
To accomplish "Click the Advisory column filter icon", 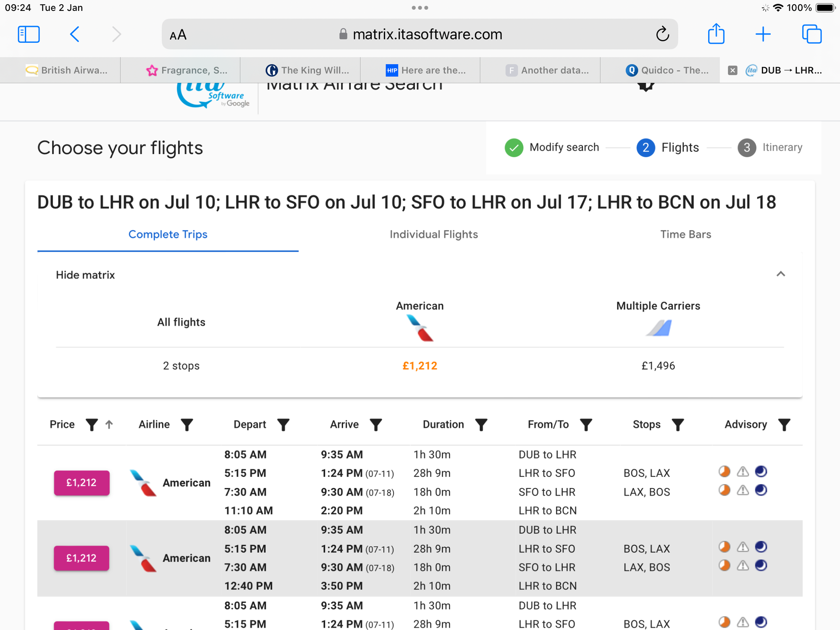I will [784, 425].
